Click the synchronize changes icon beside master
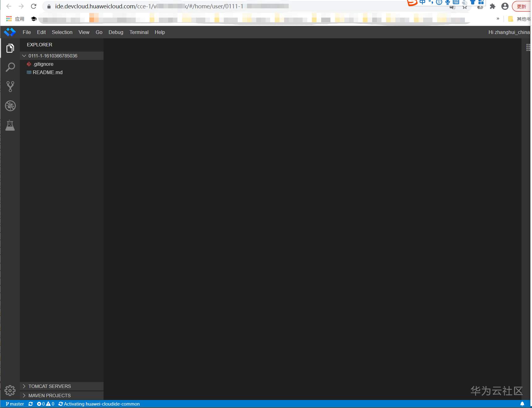Screen dimensions: 532x408 click(x=31, y=404)
